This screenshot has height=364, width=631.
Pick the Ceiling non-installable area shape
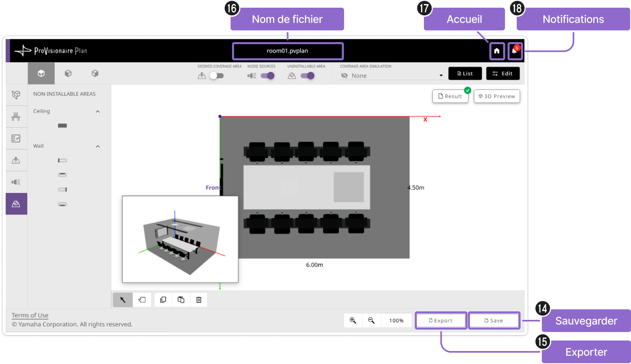[62, 126]
